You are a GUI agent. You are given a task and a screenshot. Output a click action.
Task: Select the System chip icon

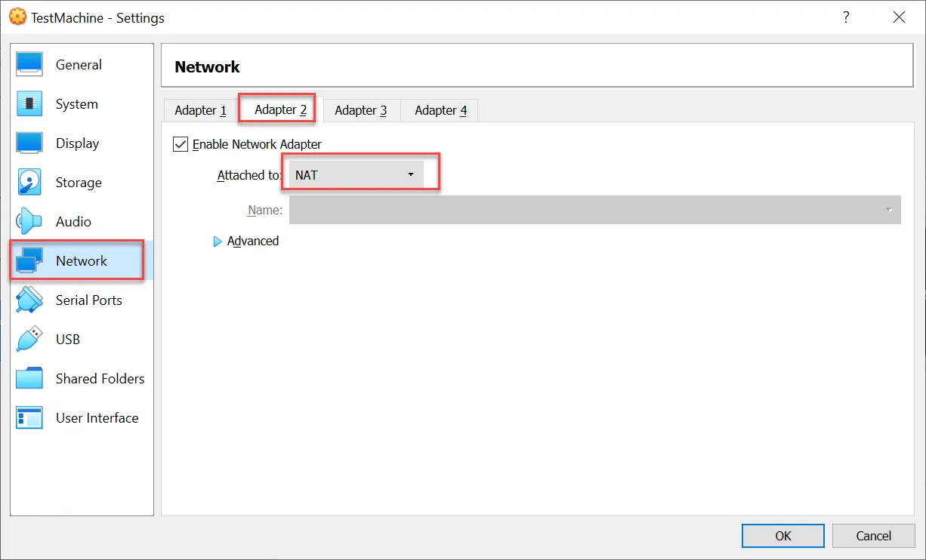29,104
